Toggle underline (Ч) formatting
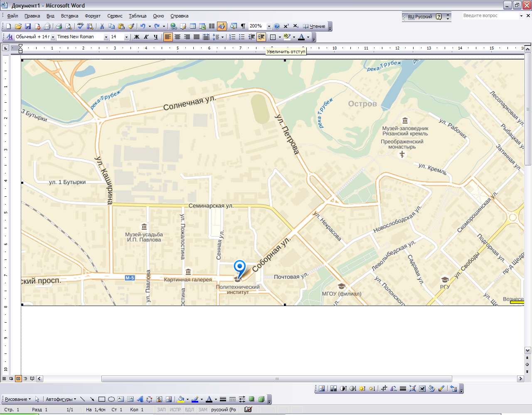 pyautogui.click(x=155, y=37)
